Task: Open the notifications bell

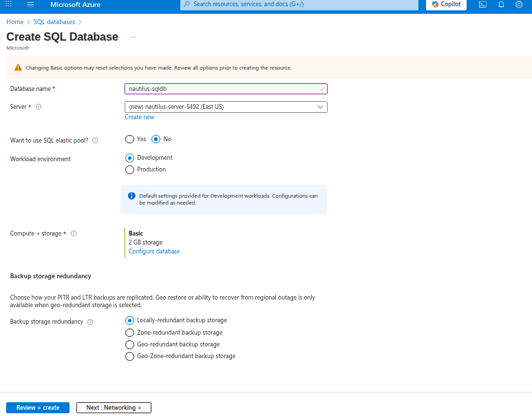Action: coord(501,4)
